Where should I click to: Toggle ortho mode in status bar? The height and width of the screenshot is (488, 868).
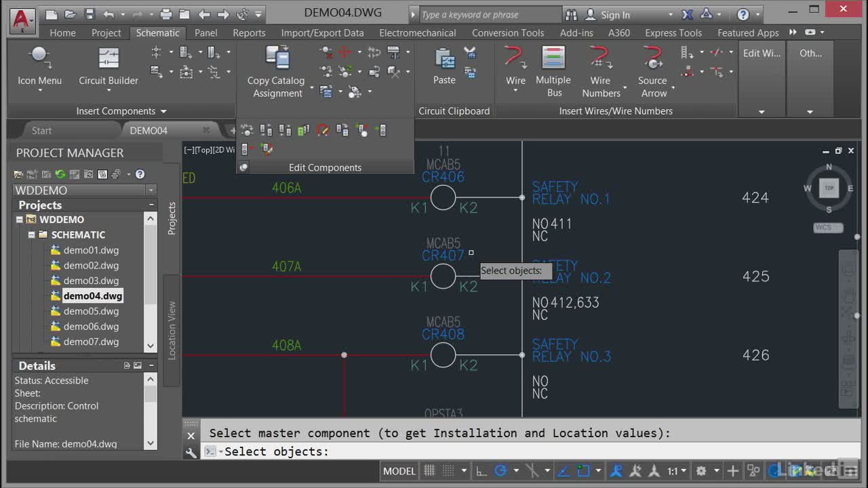pos(481,470)
